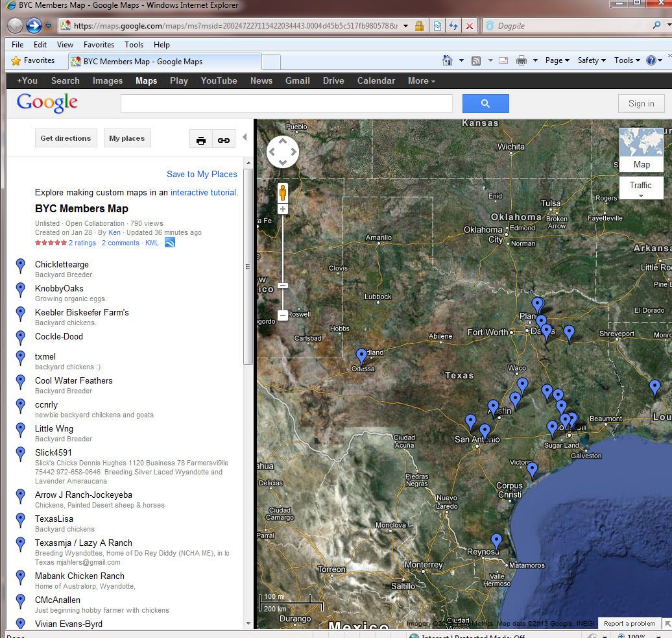Open the IE Home icon in the command bar
This screenshot has height=638, width=672.
[x=448, y=60]
